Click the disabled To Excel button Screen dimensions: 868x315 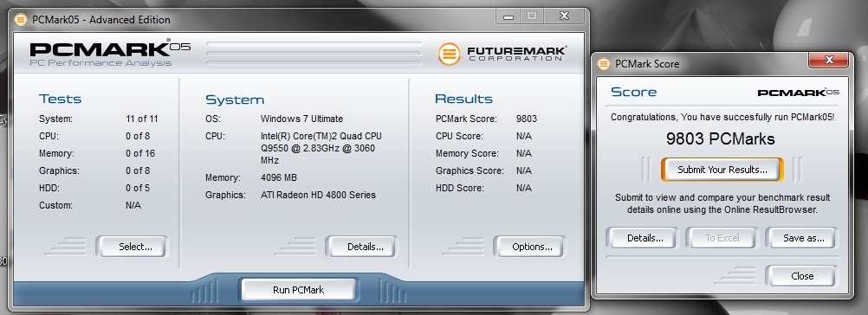click(x=722, y=238)
